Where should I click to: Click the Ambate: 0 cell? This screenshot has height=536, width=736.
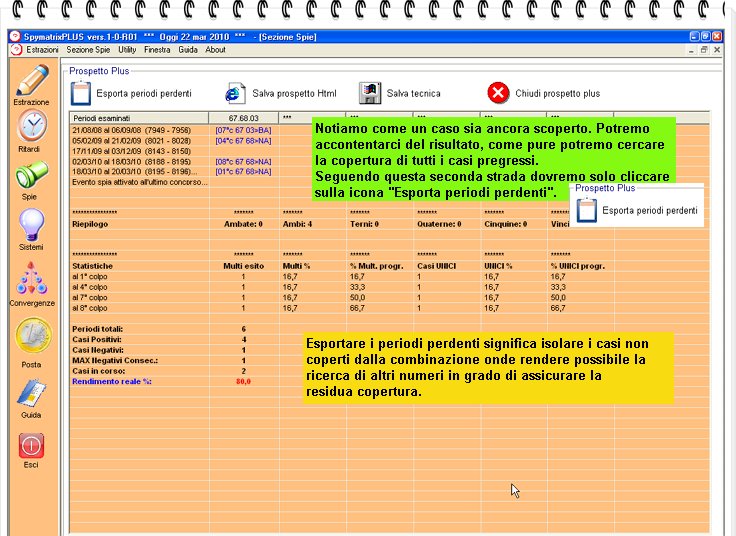tap(243, 224)
